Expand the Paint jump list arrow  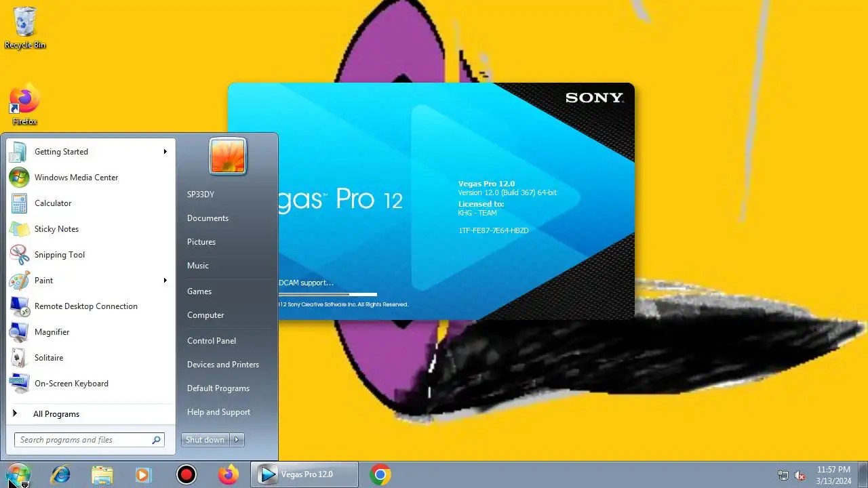tap(165, 281)
